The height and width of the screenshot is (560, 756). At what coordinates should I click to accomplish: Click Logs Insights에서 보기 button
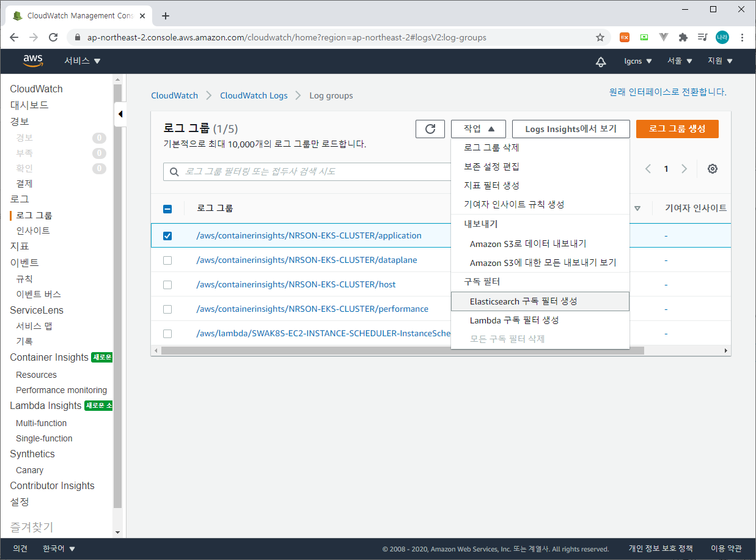pyautogui.click(x=571, y=129)
